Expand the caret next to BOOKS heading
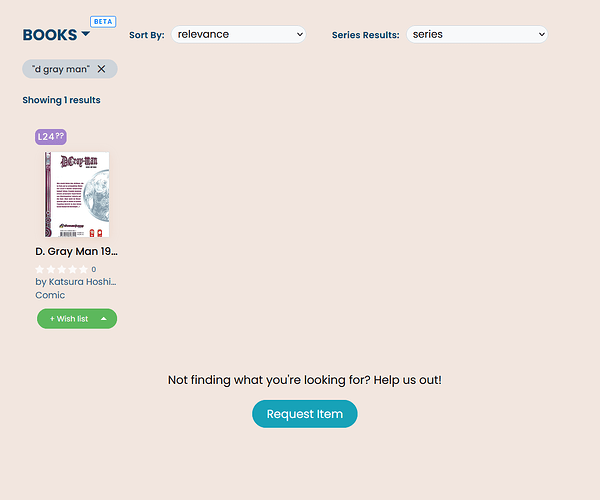Viewport: 600px width, 500px height. click(x=86, y=34)
